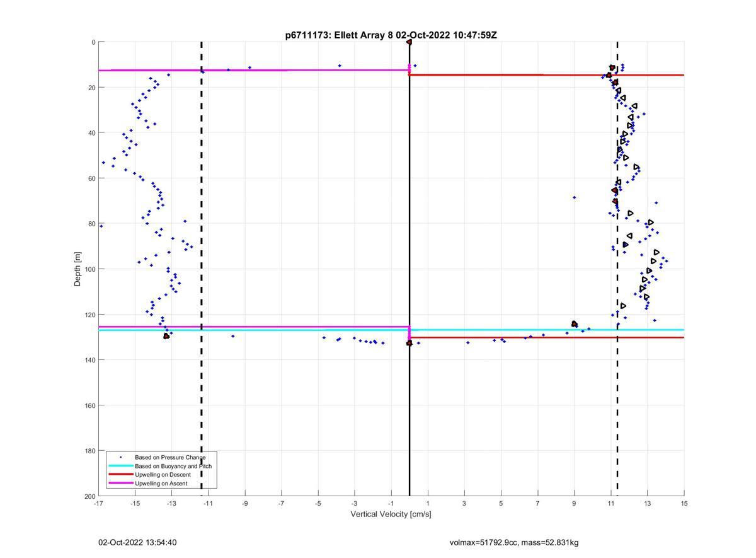
Task: Click x-axis tick label '-9'
Action: click(244, 503)
